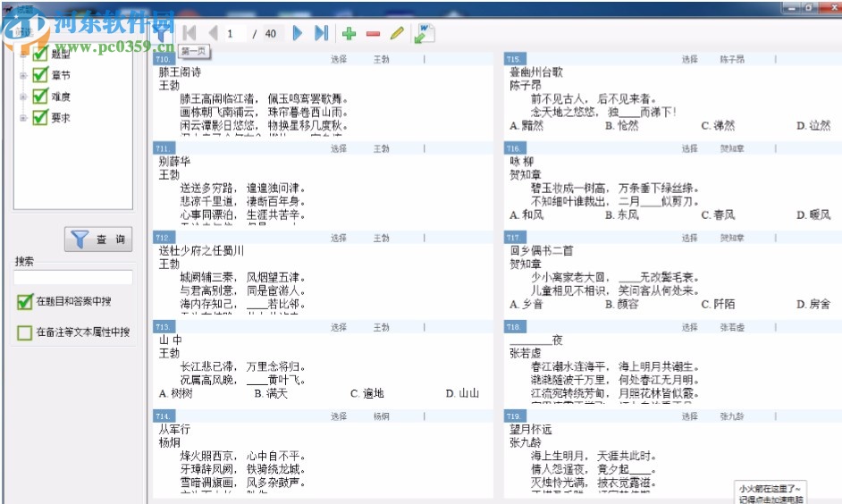Click option D. 暖风 in question 716

tap(813, 215)
